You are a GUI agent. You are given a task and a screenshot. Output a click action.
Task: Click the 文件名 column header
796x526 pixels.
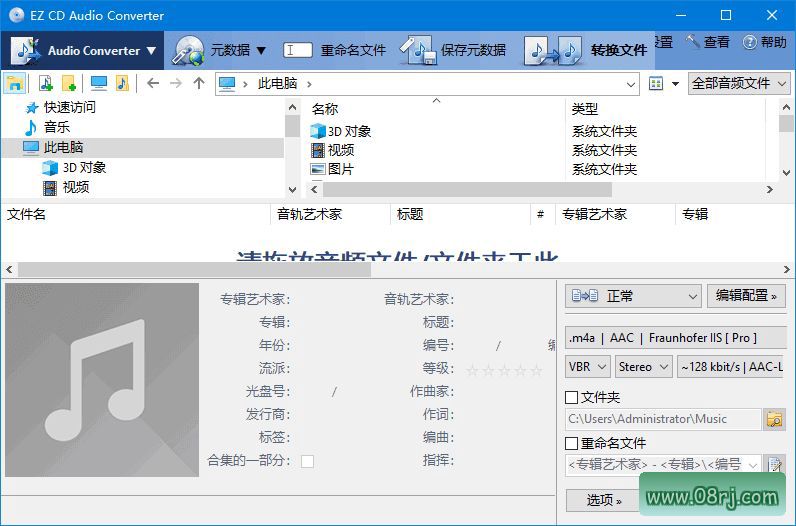[x=26, y=214]
